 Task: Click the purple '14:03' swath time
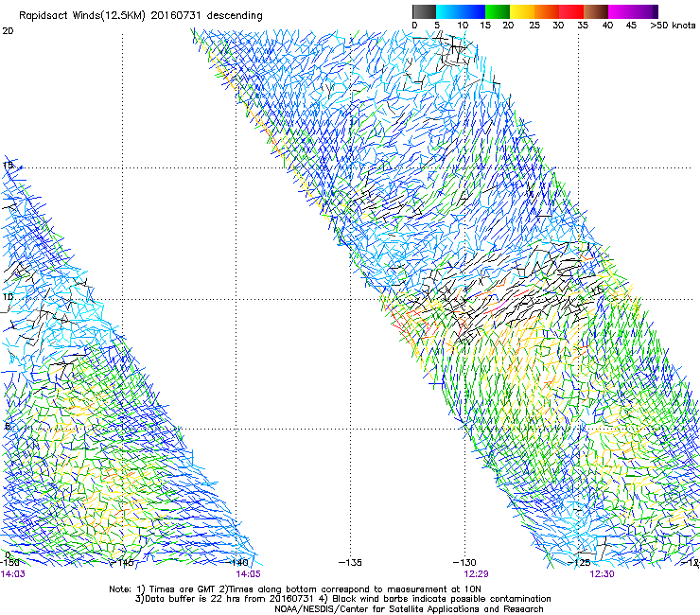click(12, 574)
